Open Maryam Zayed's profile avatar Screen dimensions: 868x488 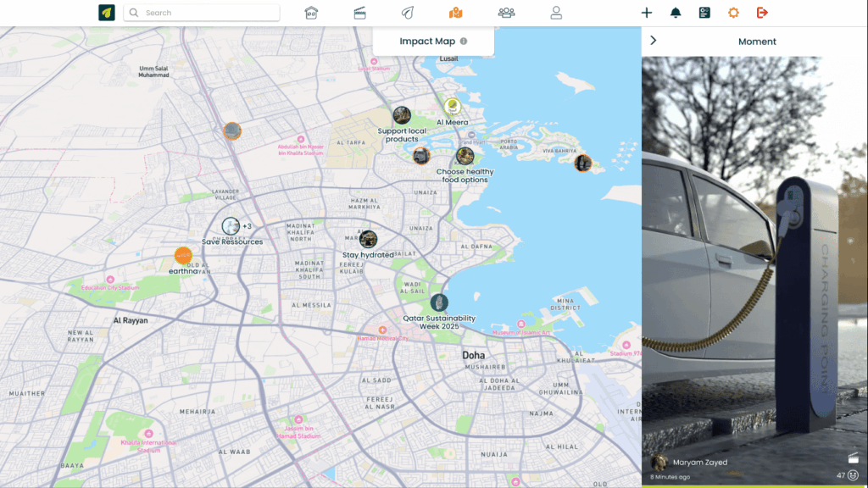pyautogui.click(x=659, y=463)
